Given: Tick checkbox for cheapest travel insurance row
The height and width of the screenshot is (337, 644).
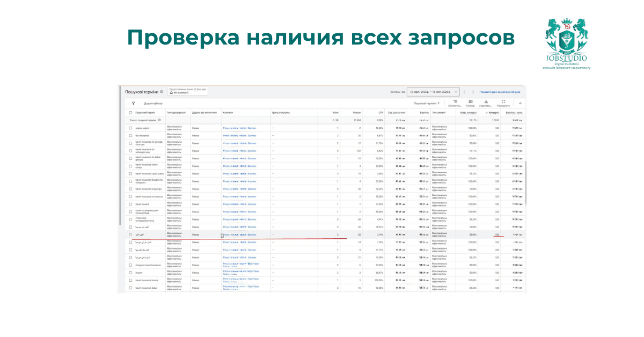Looking at the screenshot, I should click(x=130, y=265).
